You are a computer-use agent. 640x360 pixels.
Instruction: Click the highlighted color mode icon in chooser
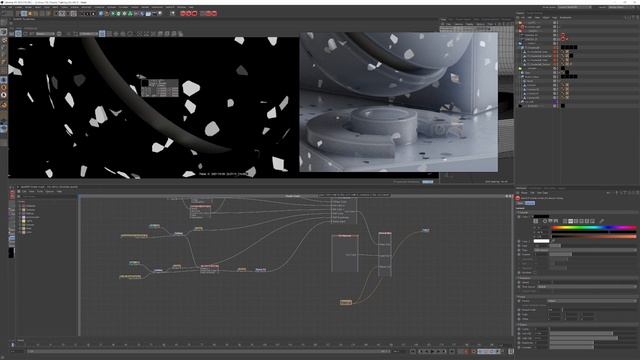click(570, 221)
